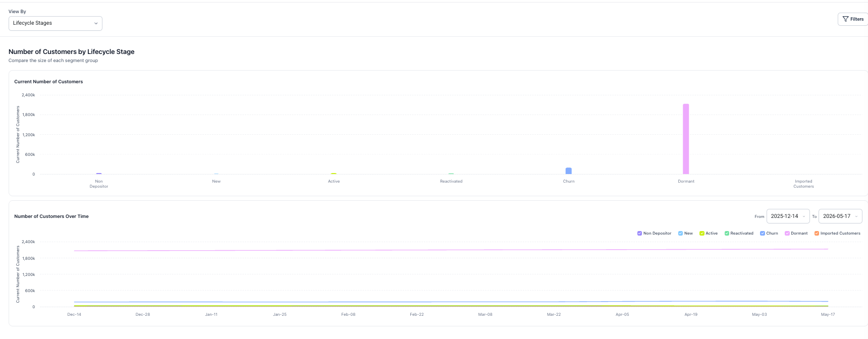This screenshot has width=868, height=339.
Task: Click the 'Reactivated' x-axis label
Action: point(451,181)
